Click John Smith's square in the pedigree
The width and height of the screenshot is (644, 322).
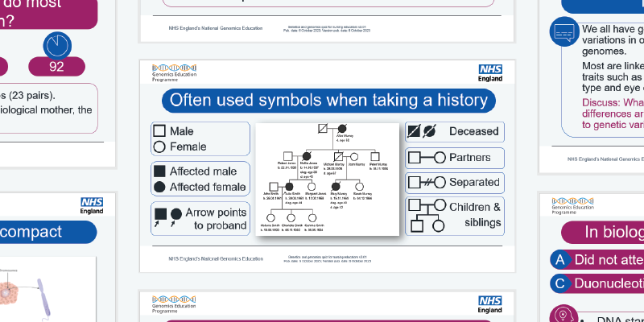(274, 187)
